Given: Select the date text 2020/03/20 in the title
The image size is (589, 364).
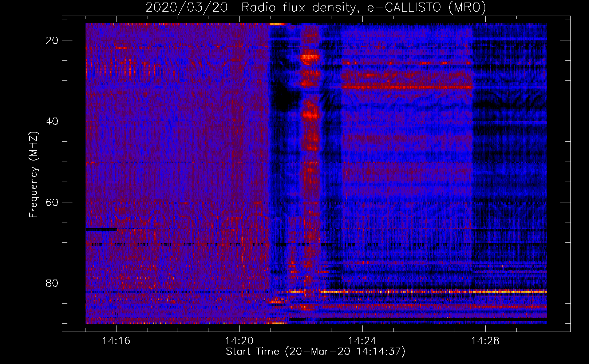Looking at the screenshot, I should tap(187, 7).
